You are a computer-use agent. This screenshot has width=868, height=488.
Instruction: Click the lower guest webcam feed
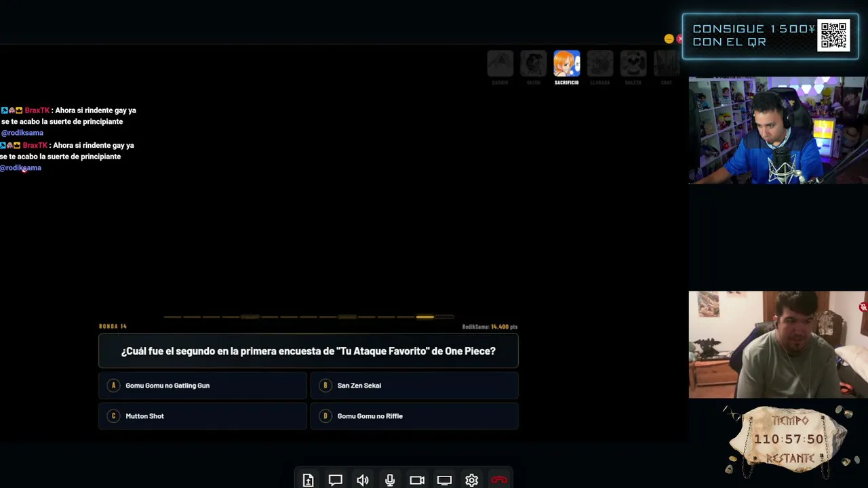(778, 345)
